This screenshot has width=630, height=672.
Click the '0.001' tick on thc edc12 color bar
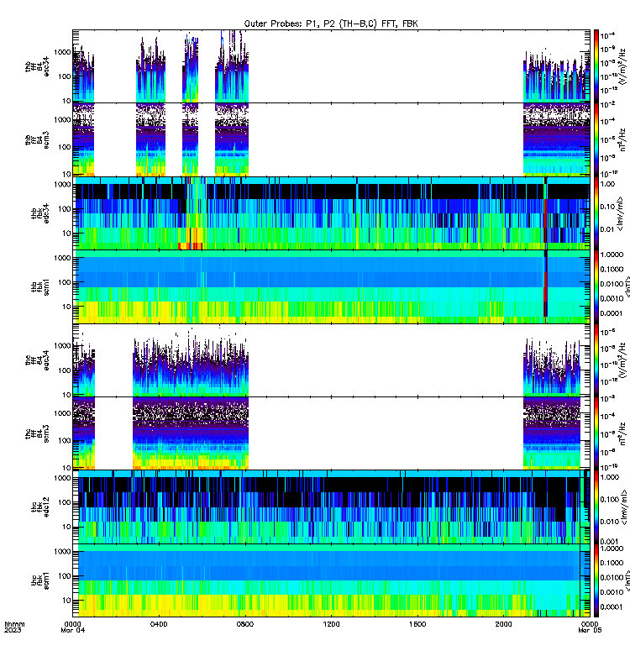[x=610, y=541]
